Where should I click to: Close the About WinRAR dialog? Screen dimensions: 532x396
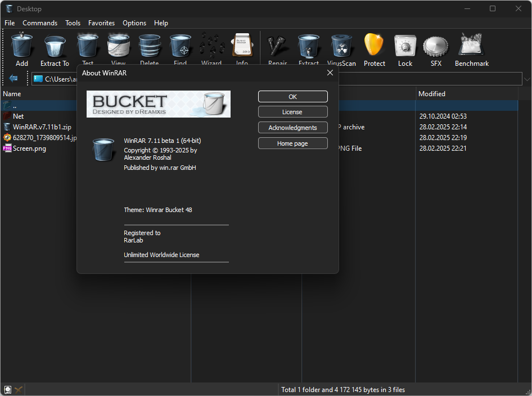coord(330,73)
